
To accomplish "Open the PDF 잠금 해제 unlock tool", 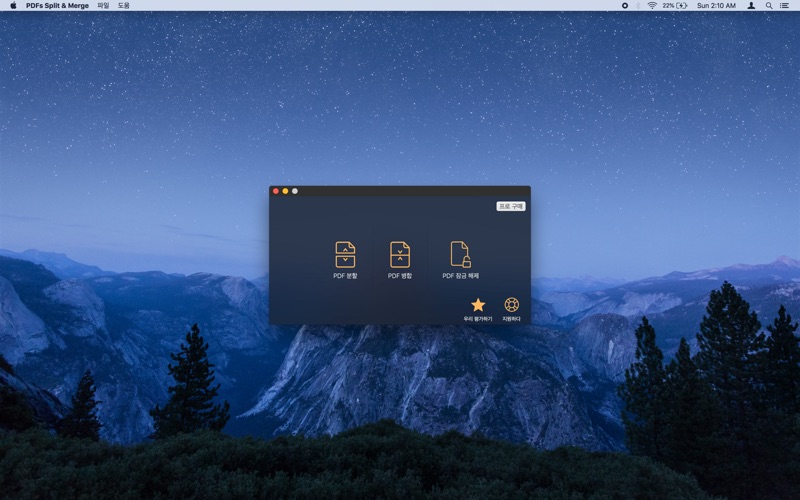I will (460, 254).
